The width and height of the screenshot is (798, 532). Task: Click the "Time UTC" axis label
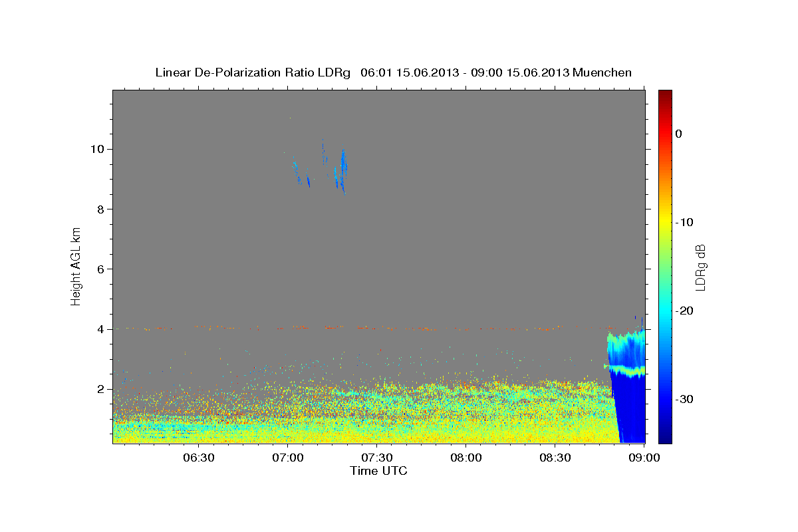click(x=378, y=471)
